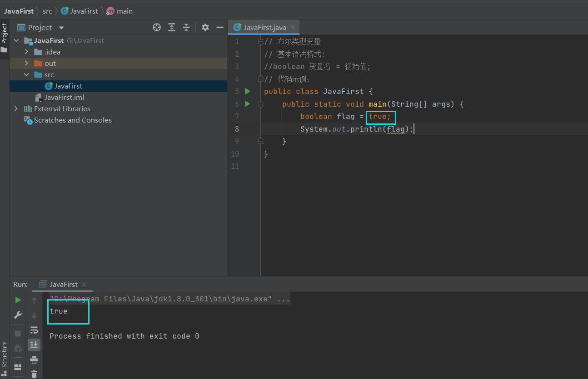Open the Structure vertical side tab
Viewport: 588px width, 379px height.
pyautogui.click(x=4, y=354)
